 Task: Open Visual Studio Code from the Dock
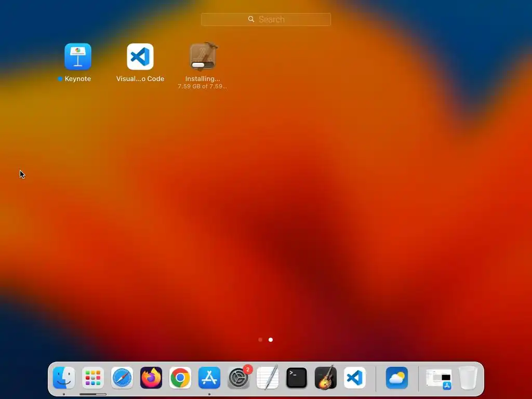click(355, 378)
